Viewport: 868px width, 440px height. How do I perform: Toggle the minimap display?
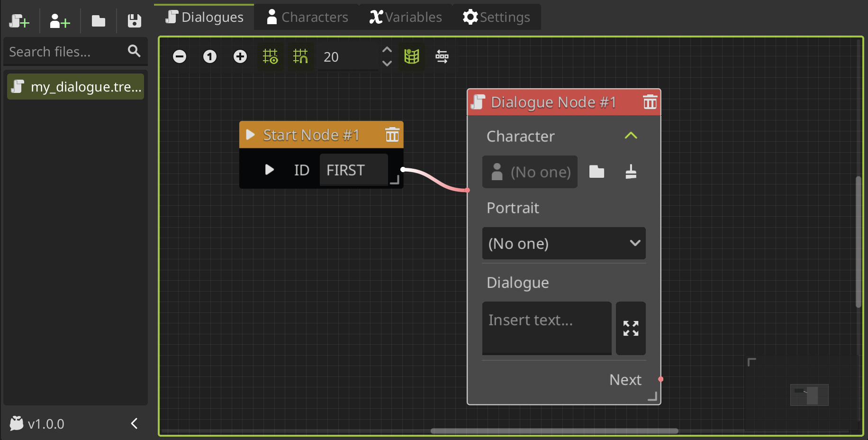click(411, 56)
